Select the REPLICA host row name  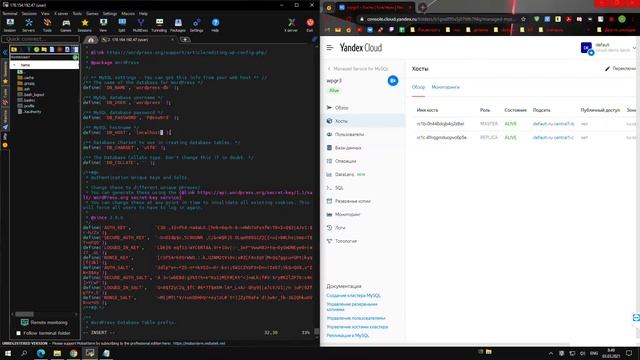pos(441,138)
